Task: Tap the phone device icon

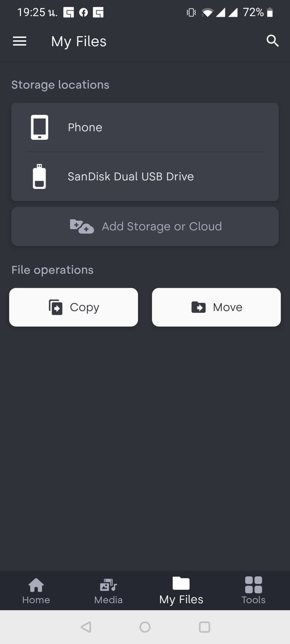Action: click(x=39, y=127)
